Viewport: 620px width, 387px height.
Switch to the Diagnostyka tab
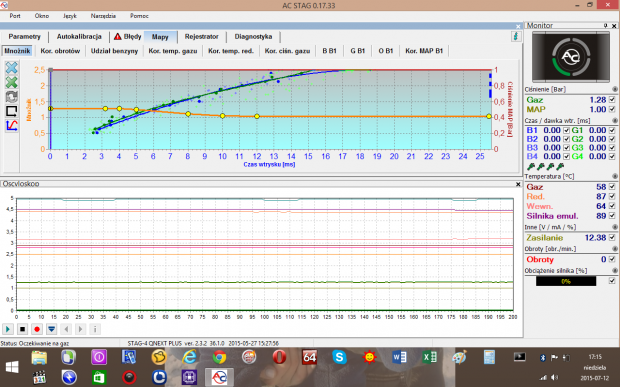tap(253, 37)
